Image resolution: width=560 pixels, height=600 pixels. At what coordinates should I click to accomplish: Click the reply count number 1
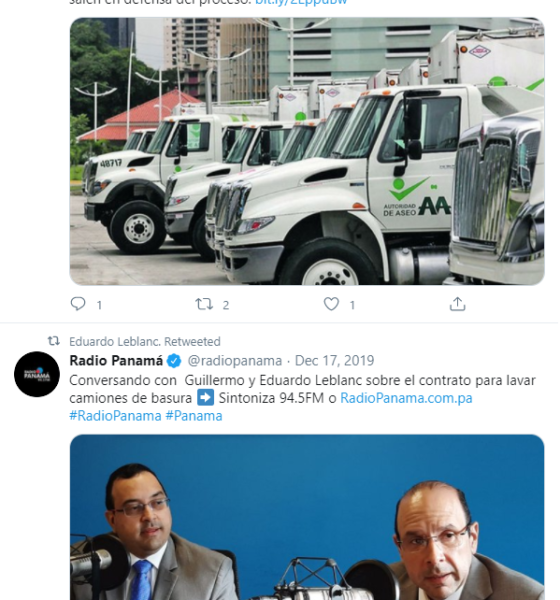click(99, 305)
